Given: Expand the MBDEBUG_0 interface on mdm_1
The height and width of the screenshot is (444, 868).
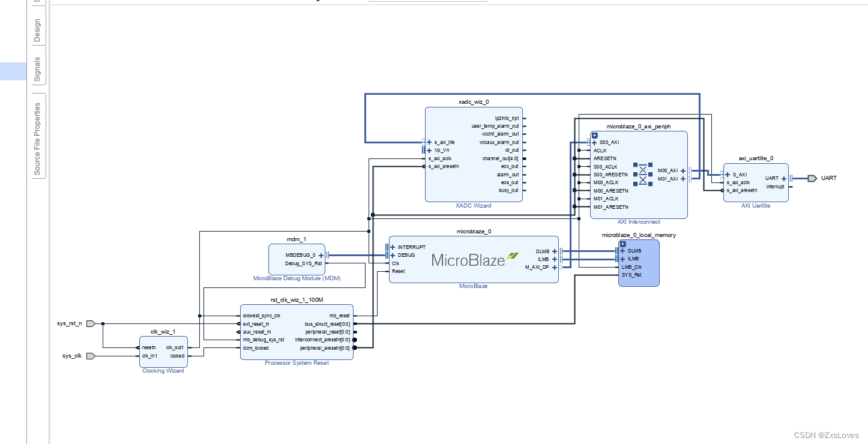Looking at the screenshot, I should coord(321,255).
